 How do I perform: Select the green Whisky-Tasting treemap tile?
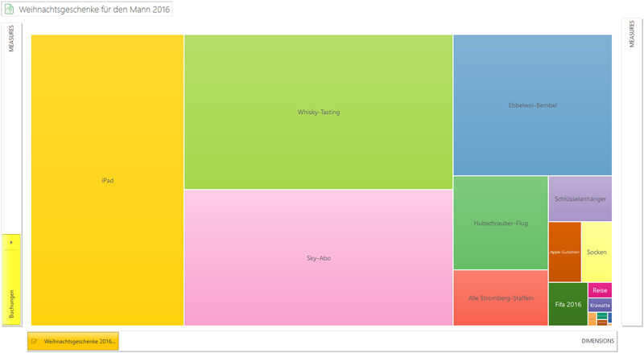[318, 112]
